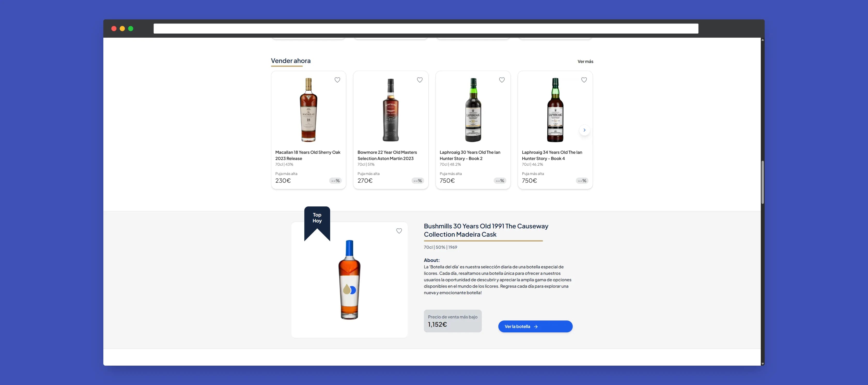Click the scrollbar up arrow
868x385 pixels.
762,40
